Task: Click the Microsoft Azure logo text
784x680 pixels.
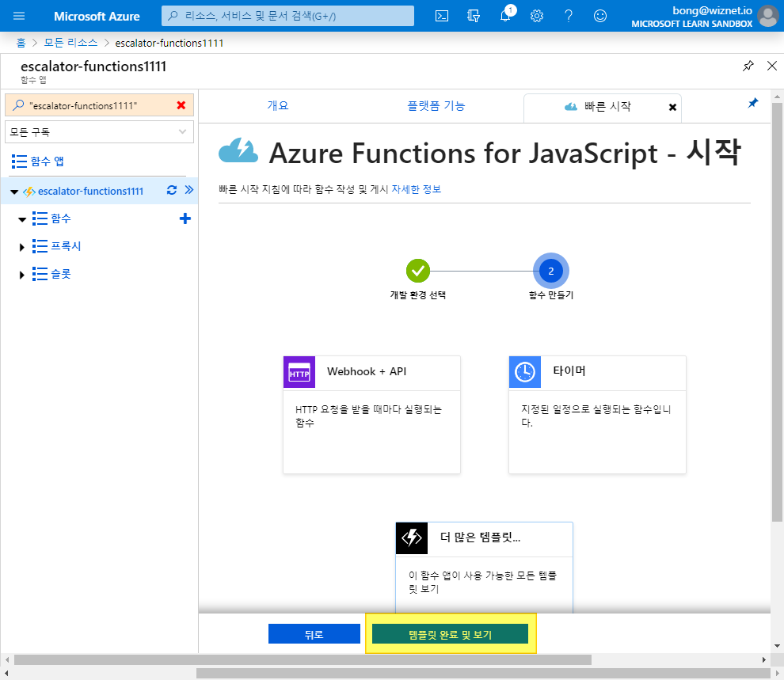Action: 97,17
